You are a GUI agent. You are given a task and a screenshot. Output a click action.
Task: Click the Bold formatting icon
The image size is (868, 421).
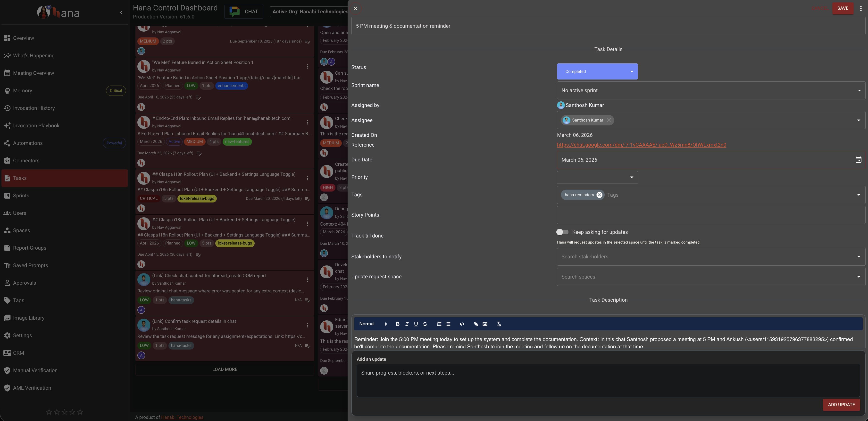(398, 324)
